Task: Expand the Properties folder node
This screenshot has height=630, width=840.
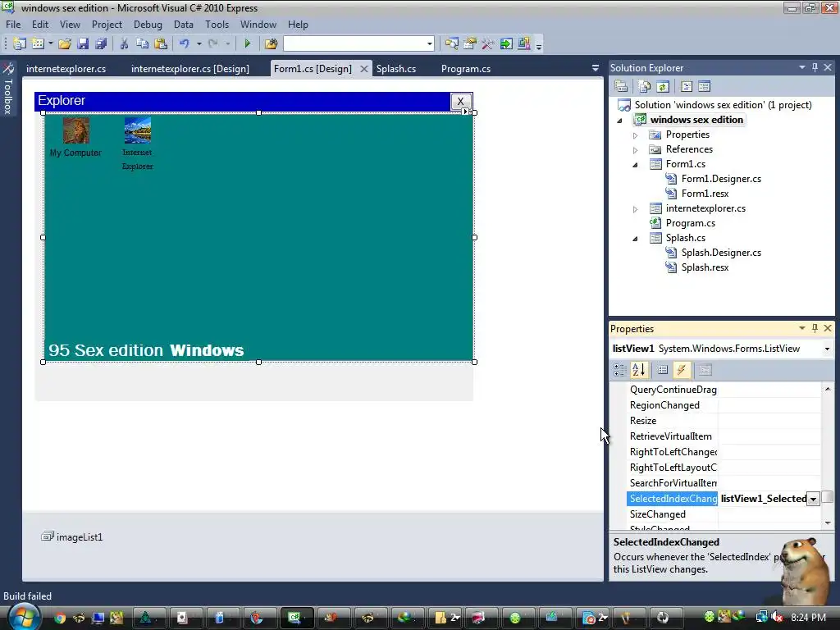Action: (636, 135)
